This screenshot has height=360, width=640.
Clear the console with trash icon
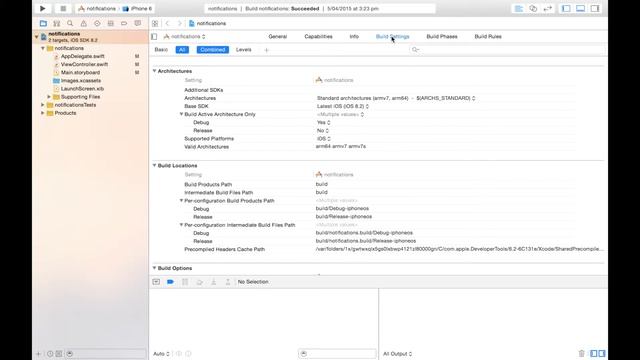click(x=582, y=353)
